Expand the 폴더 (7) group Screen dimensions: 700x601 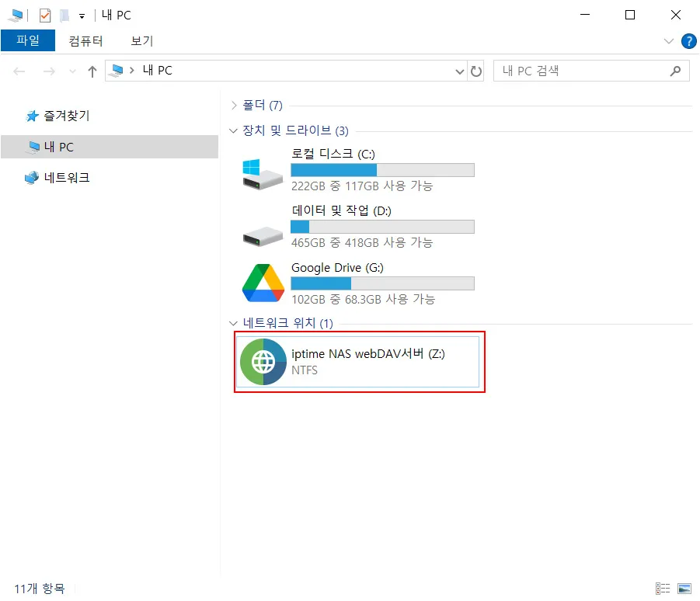coord(234,106)
